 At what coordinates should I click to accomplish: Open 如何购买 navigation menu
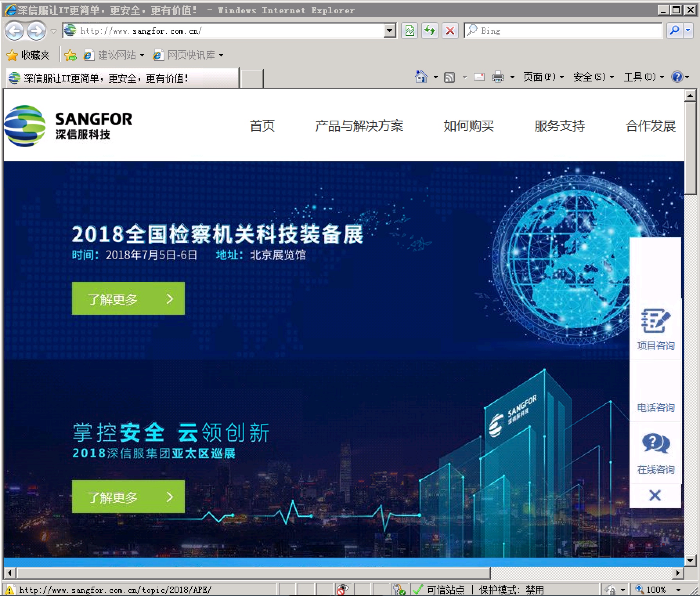click(x=469, y=126)
